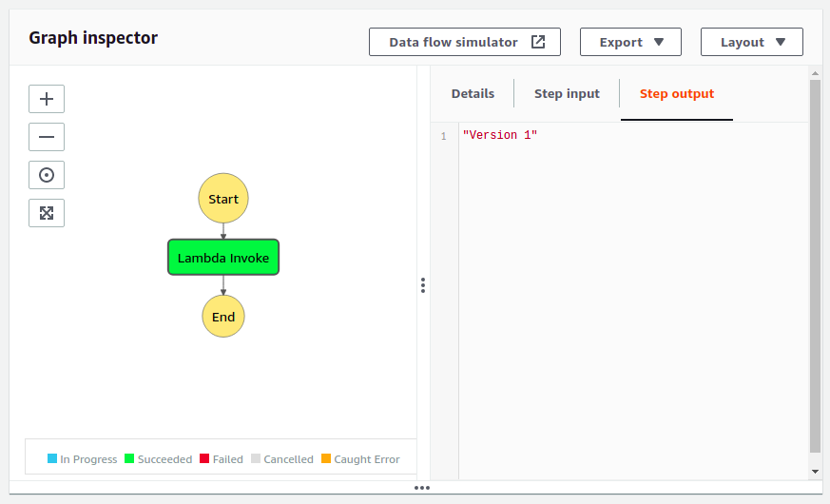The image size is (830, 504).
Task: Click the Succeeded legend swatch
Action: click(x=129, y=458)
